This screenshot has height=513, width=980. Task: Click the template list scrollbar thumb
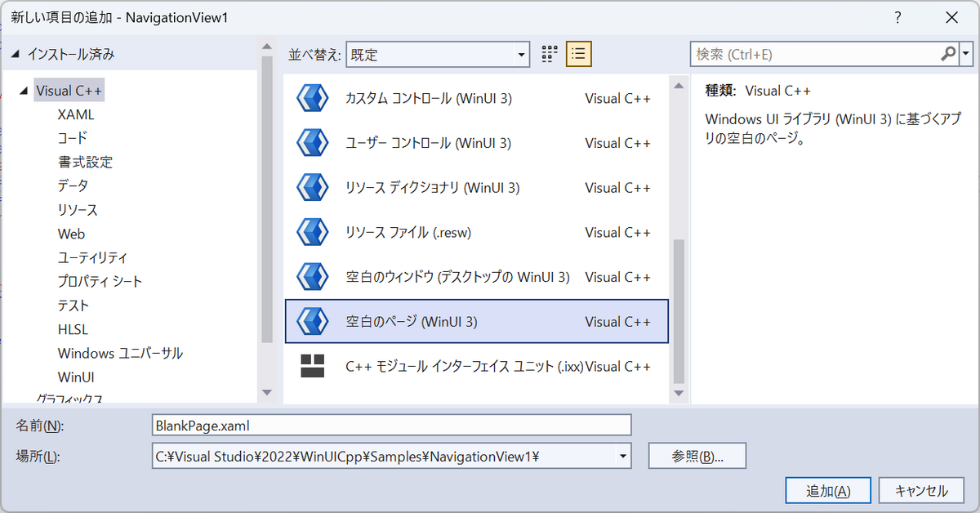pyautogui.click(x=678, y=310)
